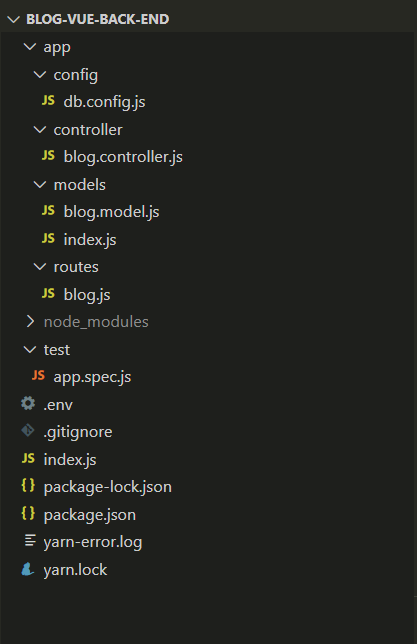
Task: Click the yarn icon beside yarn.lock
Action: tap(28, 569)
